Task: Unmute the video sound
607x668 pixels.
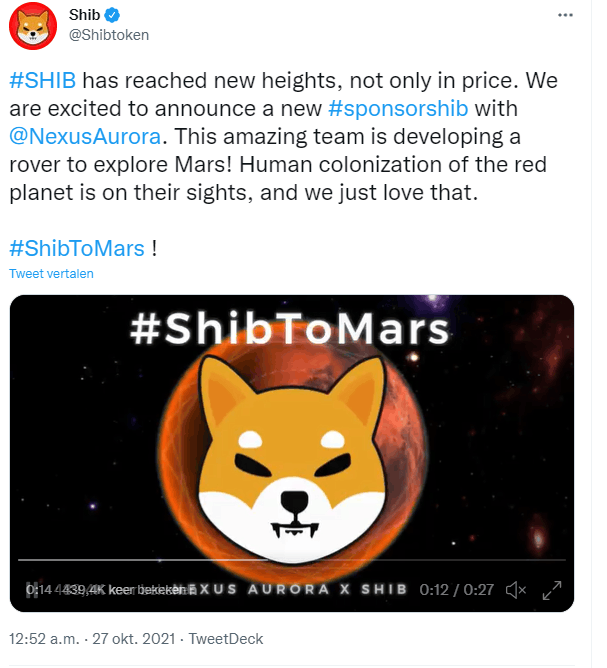Action: point(516,590)
